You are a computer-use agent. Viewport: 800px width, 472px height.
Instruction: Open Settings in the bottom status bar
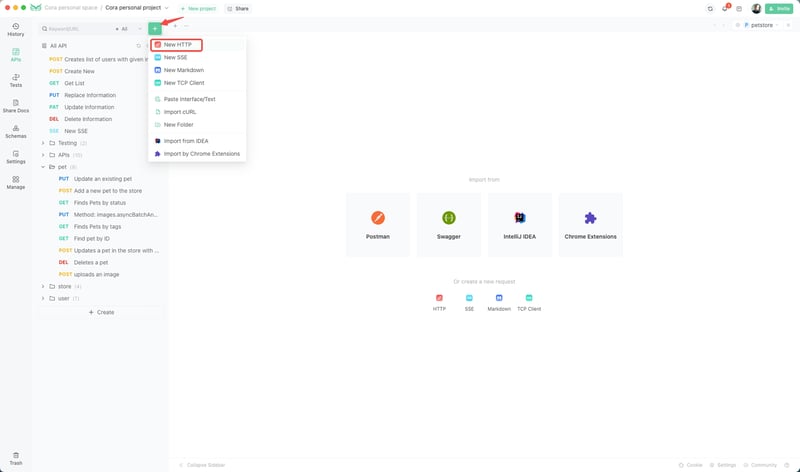pyautogui.click(x=723, y=465)
